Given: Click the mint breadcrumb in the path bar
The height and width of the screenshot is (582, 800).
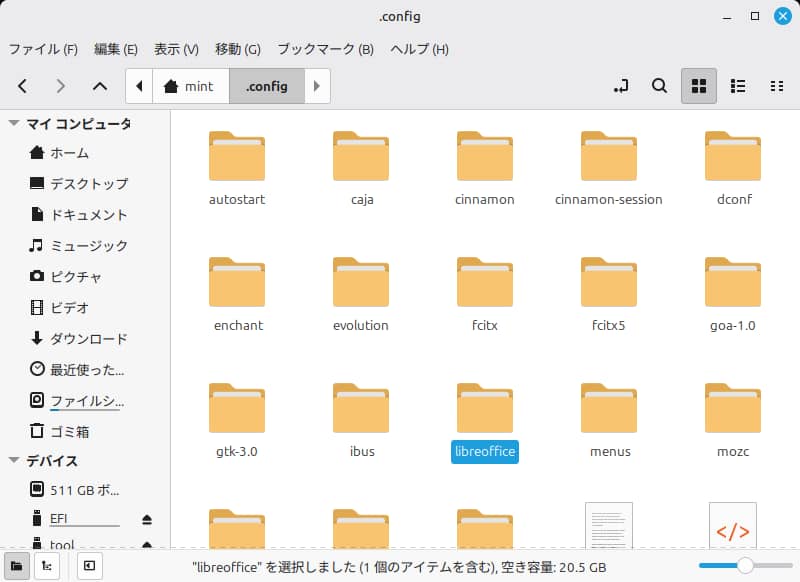Looking at the screenshot, I should point(191,86).
